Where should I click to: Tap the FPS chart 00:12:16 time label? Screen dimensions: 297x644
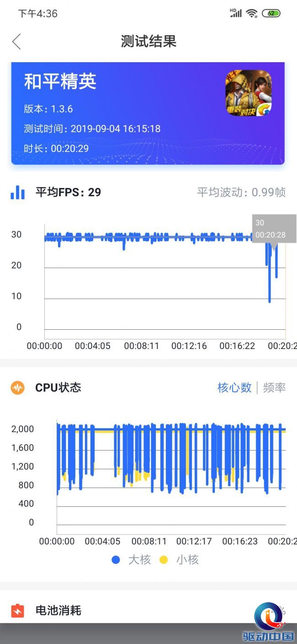[189, 346]
